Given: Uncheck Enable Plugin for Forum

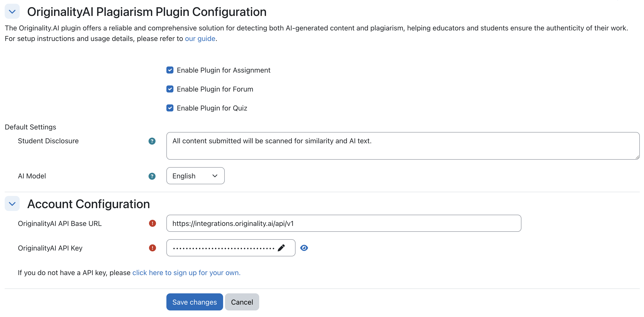Looking at the screenshot, I should pyautogui.click(x=170, y=89).
